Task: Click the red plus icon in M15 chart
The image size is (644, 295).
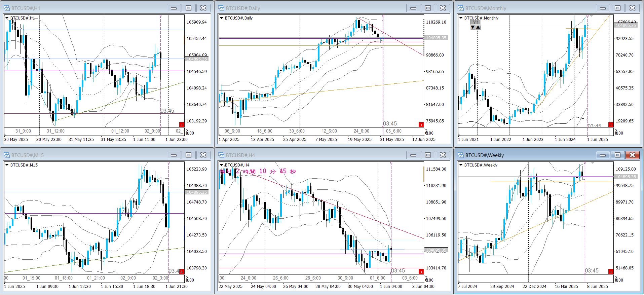Action: coord(182,271)
